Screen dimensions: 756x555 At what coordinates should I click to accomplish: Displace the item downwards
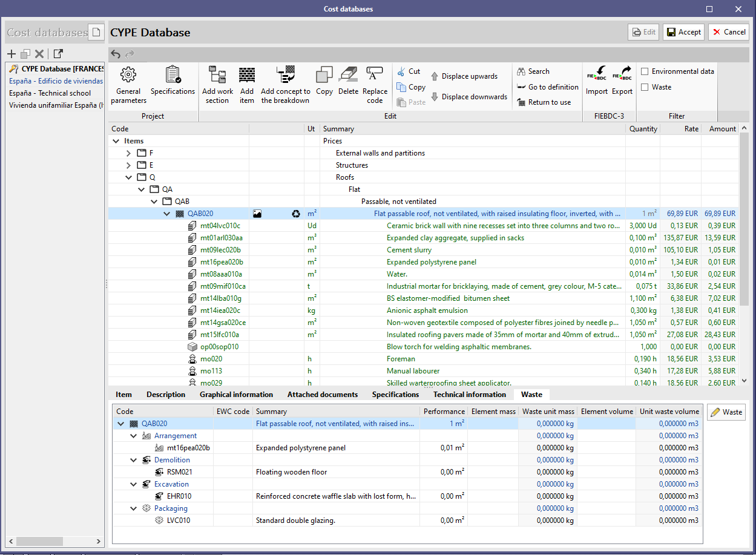(x=469, y=97)
